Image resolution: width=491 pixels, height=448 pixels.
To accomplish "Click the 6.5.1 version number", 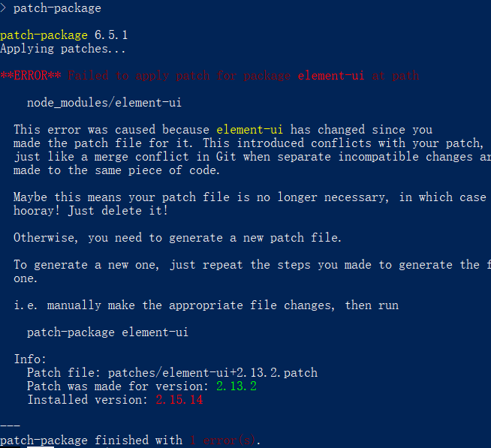I will tap(111, 35).
